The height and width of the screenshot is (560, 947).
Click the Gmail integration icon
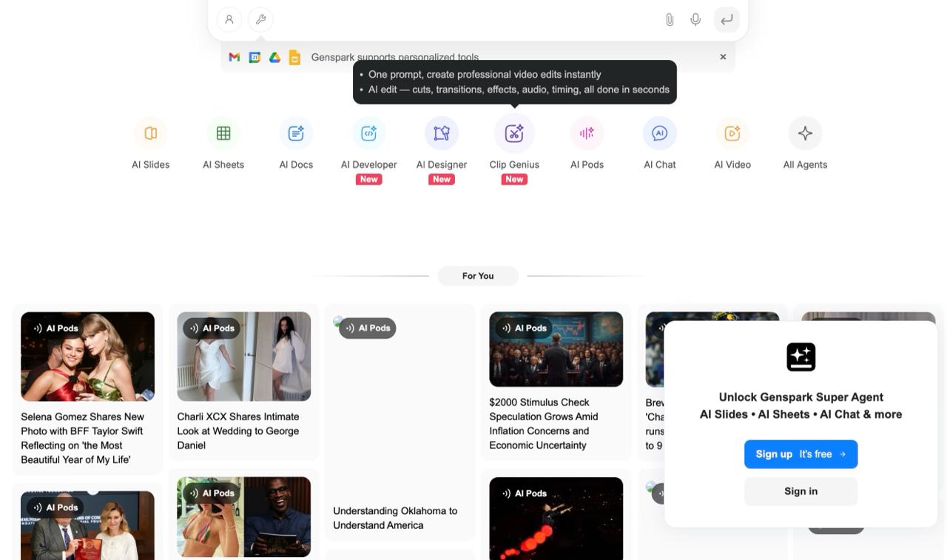click(x=234, y=57)
